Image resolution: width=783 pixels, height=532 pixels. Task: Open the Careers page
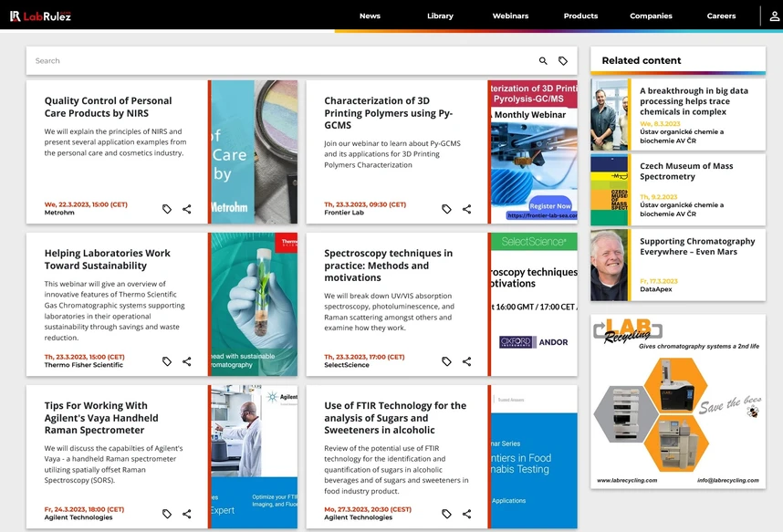pyautogui.click(x=721, y=16)
